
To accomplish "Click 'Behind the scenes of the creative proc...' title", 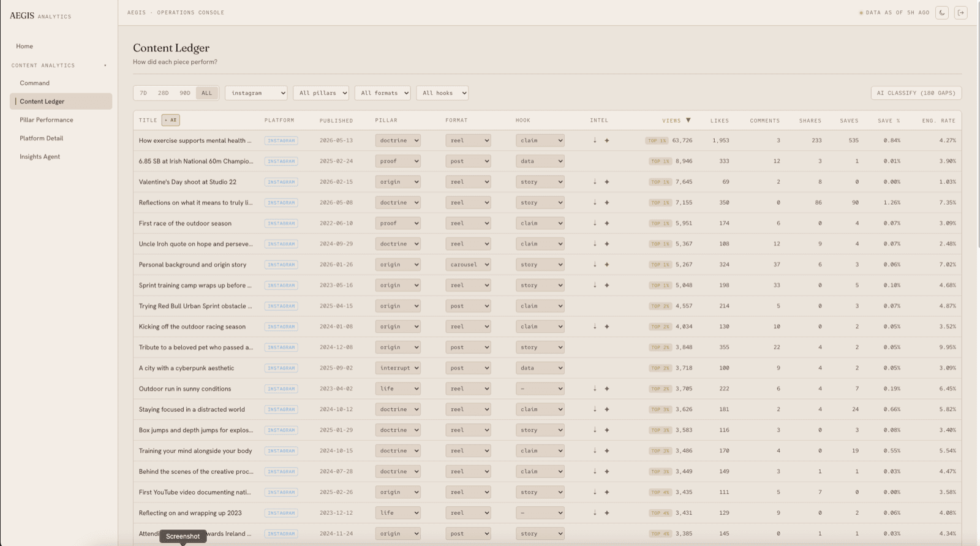I will (196, 471).
